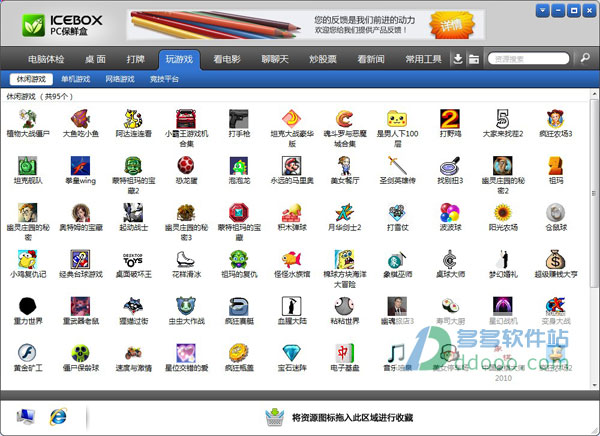Open the 阿达连连看 game icon
600x436 pixels.
pos(133,119)
